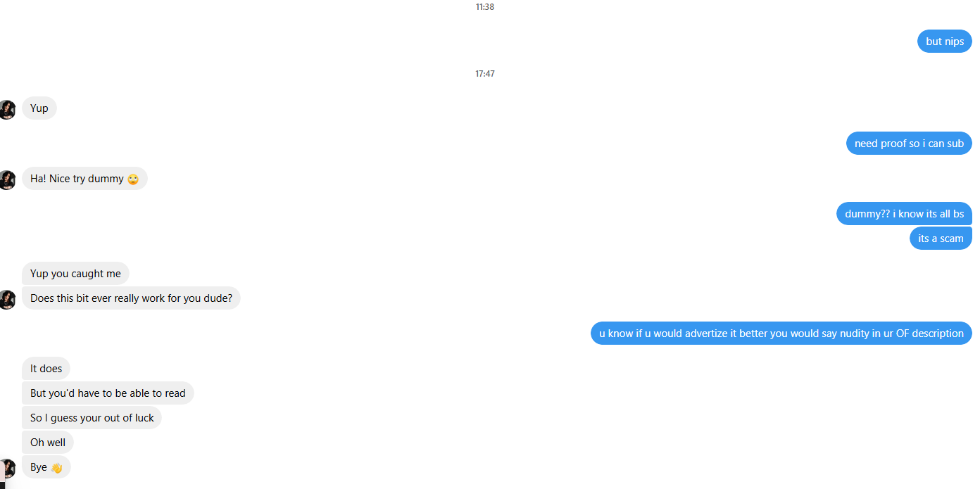Click avatar beside "Ha! Nice try dummy"
The image size is (980, 489).
click(7, 180)
